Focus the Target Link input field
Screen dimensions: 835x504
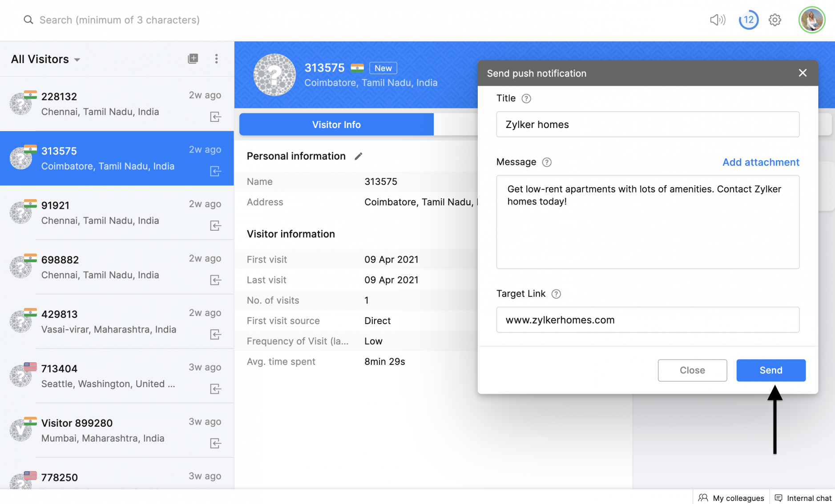click(x=648, y=320)
